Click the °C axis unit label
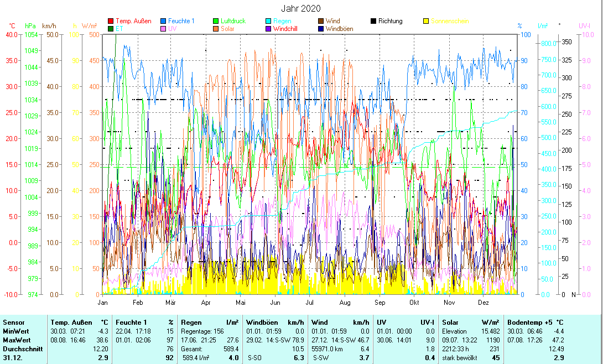 12,26
